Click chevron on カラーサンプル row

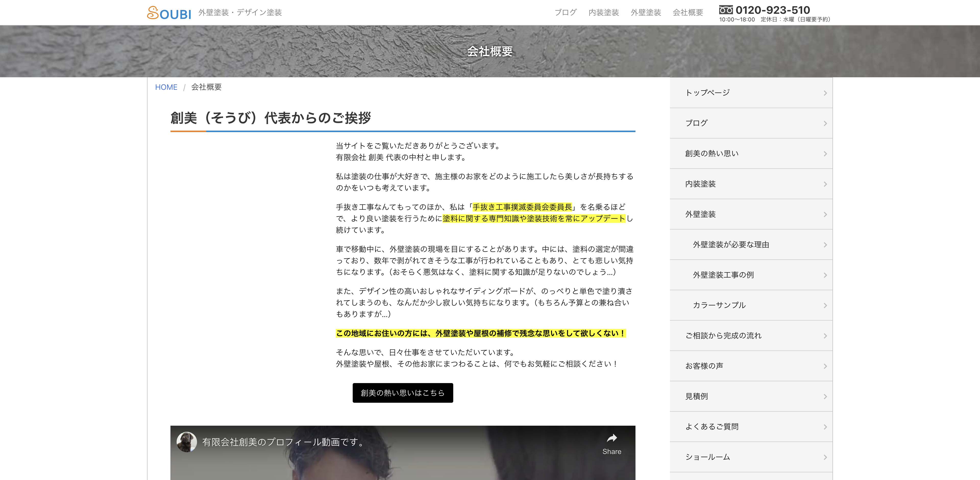point(825,306)
